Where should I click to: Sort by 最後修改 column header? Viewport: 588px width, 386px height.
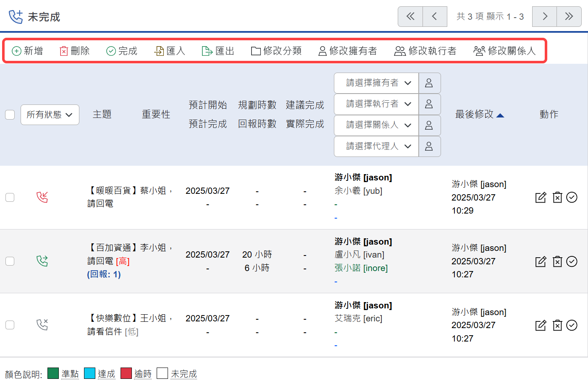pyautogui.click(x=479, y=114)
